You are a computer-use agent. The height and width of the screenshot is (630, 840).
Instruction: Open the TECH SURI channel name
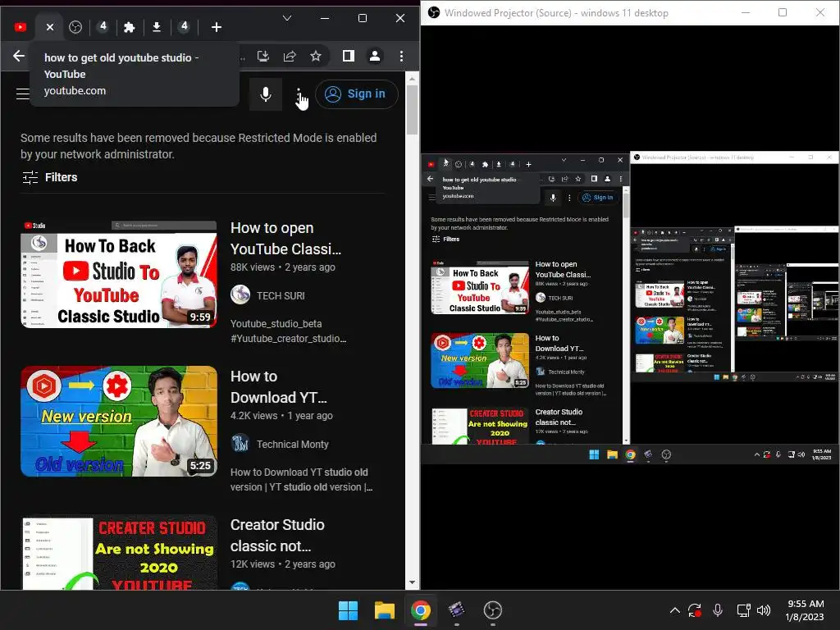pyautogui.click(x=281, y=295)
